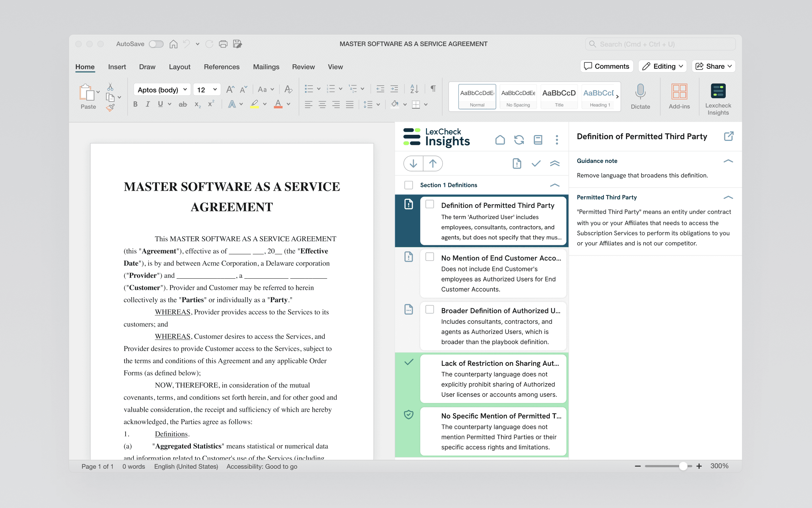The width and height of the screenshot is (812, 508).
Task: Jump to the next issue with the down arrow
Action: click(x=413, y=164)
